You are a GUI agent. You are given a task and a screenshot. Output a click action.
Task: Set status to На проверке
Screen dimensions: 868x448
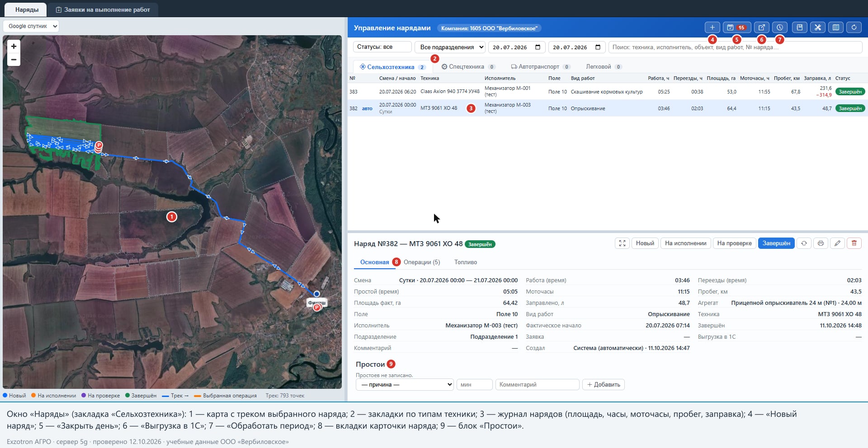(734, 243)
